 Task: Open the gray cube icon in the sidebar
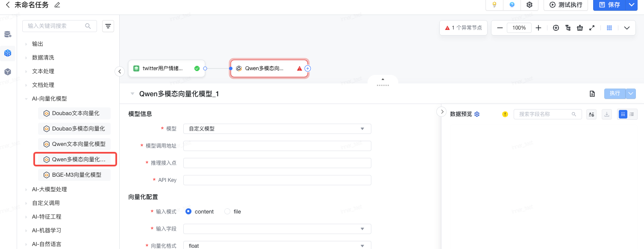pyautogui.click(x=8, y=72)
